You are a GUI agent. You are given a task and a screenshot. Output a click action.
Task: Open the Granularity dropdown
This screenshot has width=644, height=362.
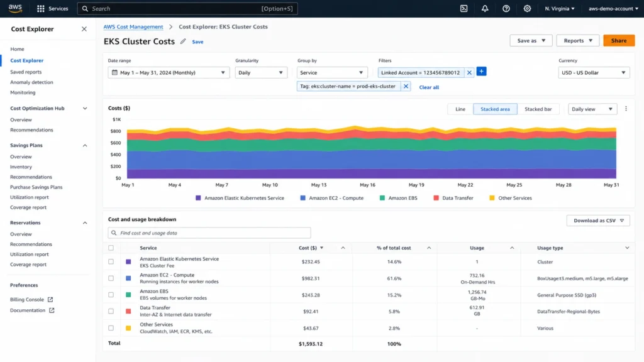coord(261,73)
